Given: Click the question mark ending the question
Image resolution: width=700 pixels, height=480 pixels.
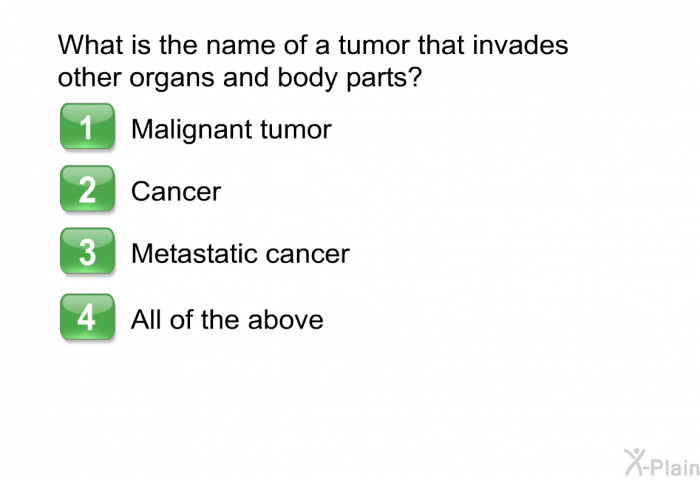Looking at the screenshot, I should pyautogui.click(x=414, y=77).
